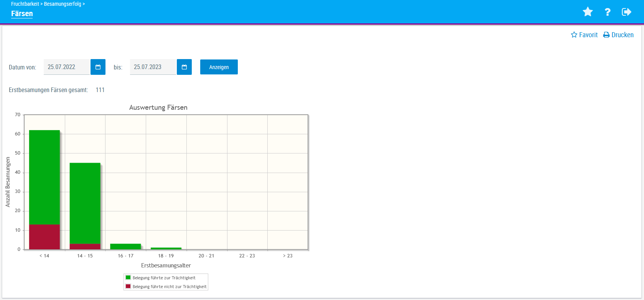Click green bar segment for under 14
Viewport: 644px width, 300px height.
pyautogui.click(x=44, y=176)
